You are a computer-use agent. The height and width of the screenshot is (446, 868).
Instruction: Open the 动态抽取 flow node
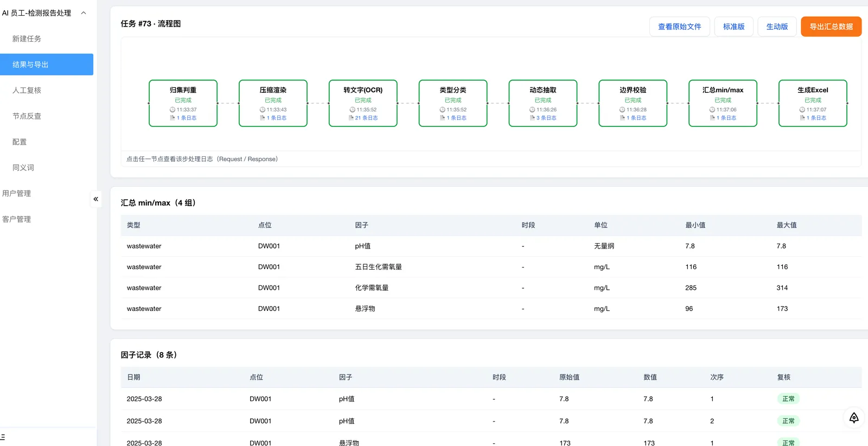click(543, 103)
